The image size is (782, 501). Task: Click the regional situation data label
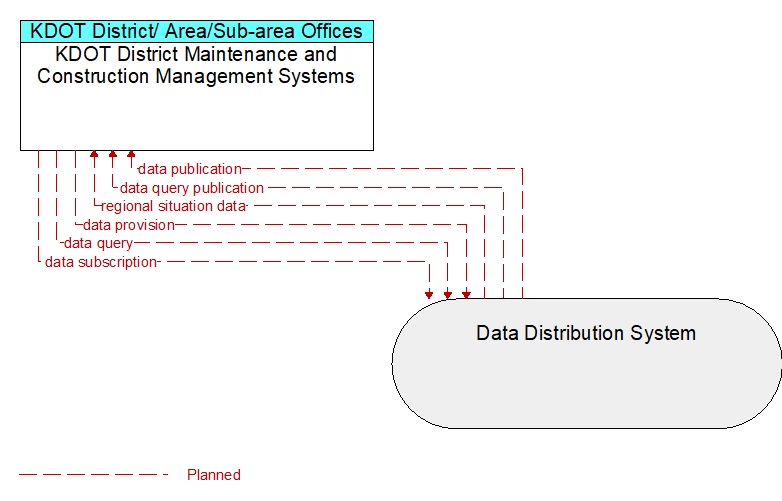pyautogui.click(x=174, y=206)
